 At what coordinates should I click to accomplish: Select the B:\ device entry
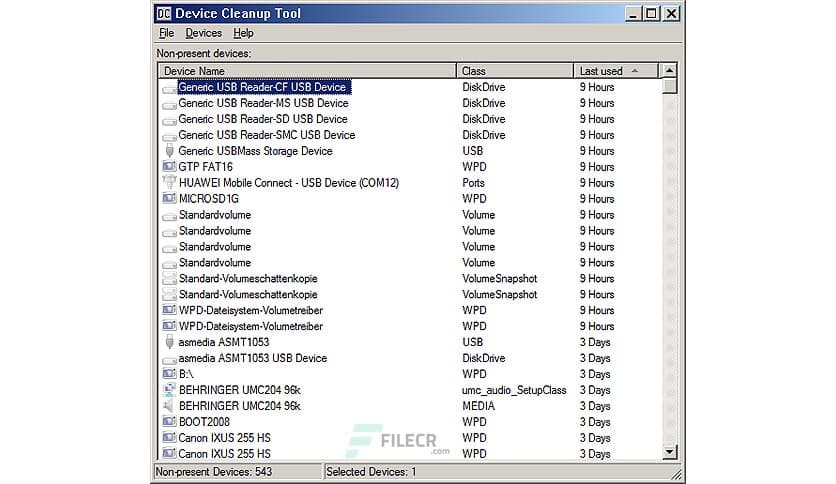[x=186, y=374]
